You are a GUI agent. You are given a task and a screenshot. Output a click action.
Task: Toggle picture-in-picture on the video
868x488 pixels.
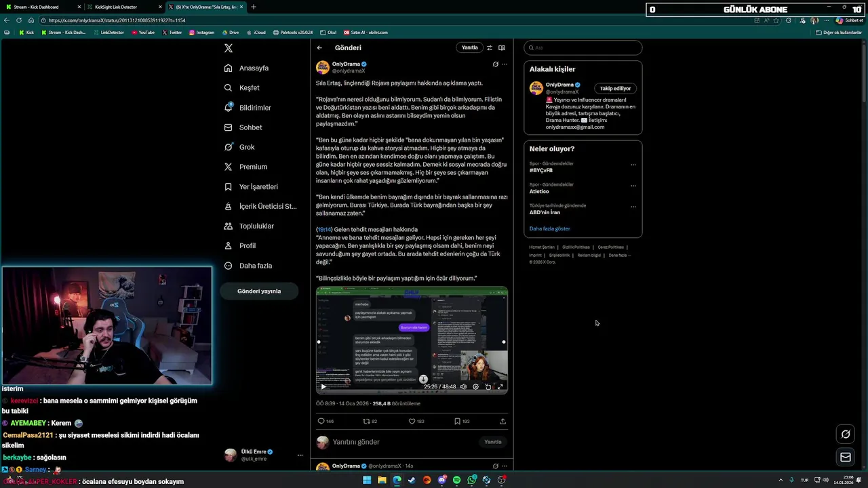pos(488,386)
